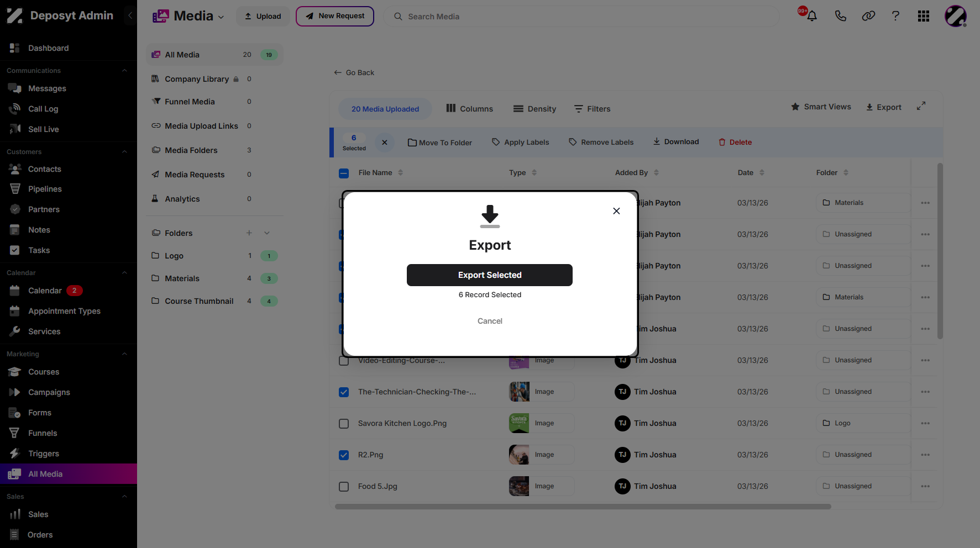Image resolution: width=980 pixels, height=548 pixels.
Task: Click the horizontal table scrollbar
Action: (583, 507)
